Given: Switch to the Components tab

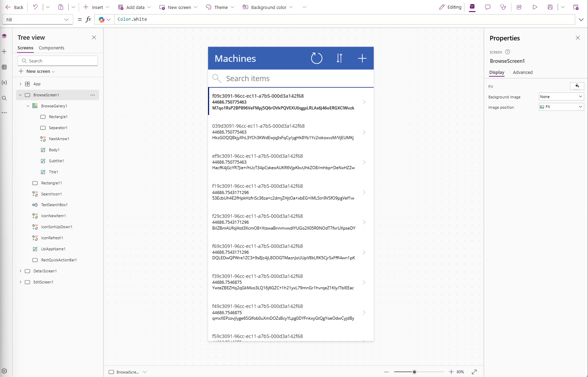Looking at the screenshot, I should 51,48.
